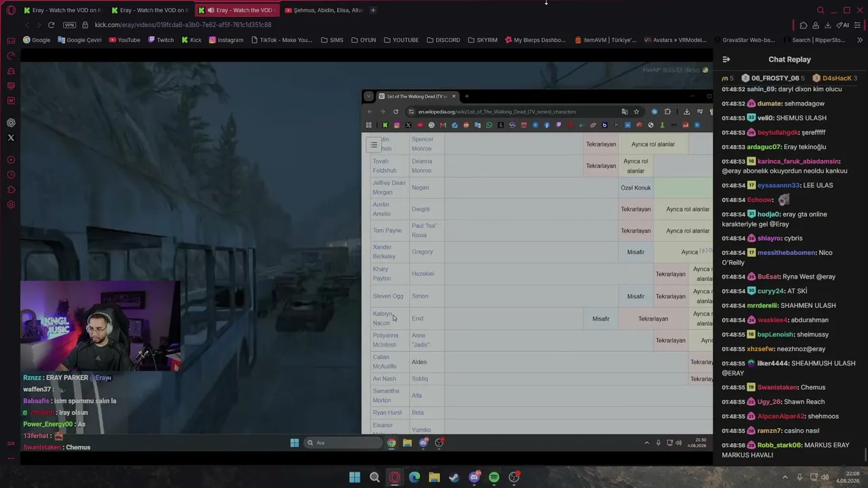
Task: Open Microsoft Edge from the taskbar
Action: click(414, 477)
